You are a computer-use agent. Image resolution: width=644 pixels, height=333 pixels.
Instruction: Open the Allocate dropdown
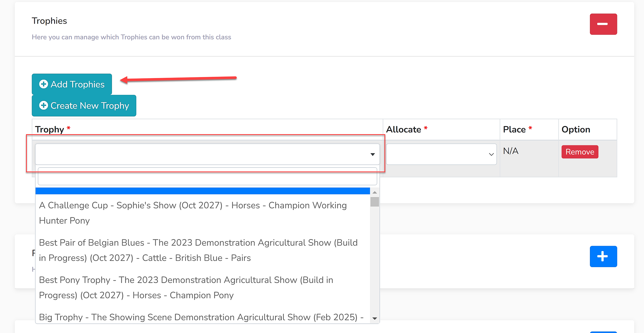coord(441,154)
